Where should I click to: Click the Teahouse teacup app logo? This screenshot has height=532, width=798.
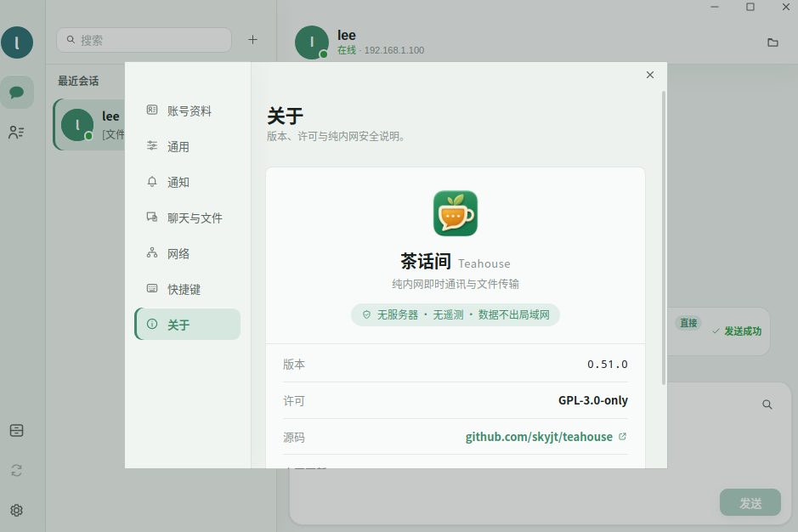pos(456,213)
